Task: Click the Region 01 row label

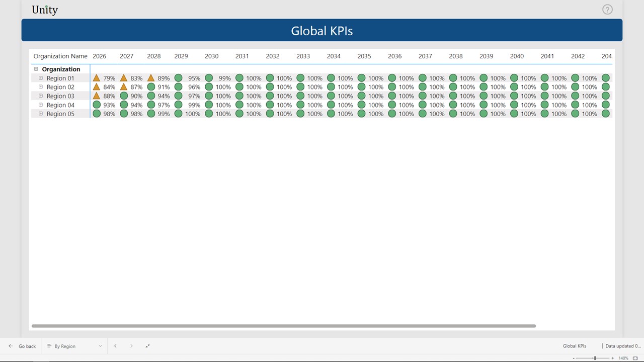Action: [60, 78]
